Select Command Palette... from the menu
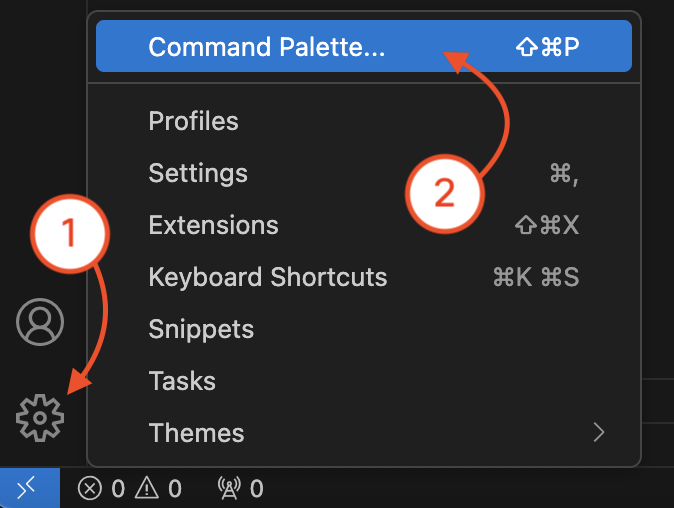The height and width of the screenshot is (508, 674). [266, 47]
